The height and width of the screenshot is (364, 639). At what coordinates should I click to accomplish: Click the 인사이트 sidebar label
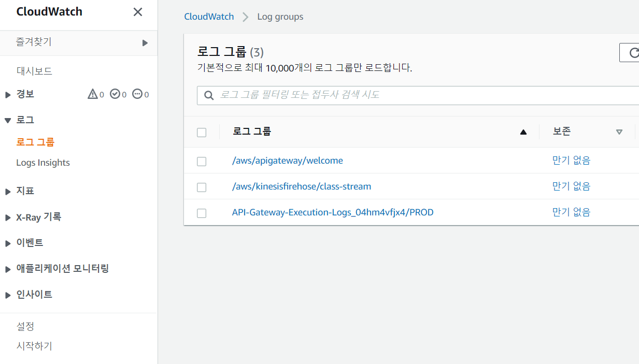pyautogui.click(x=34, y=295)
